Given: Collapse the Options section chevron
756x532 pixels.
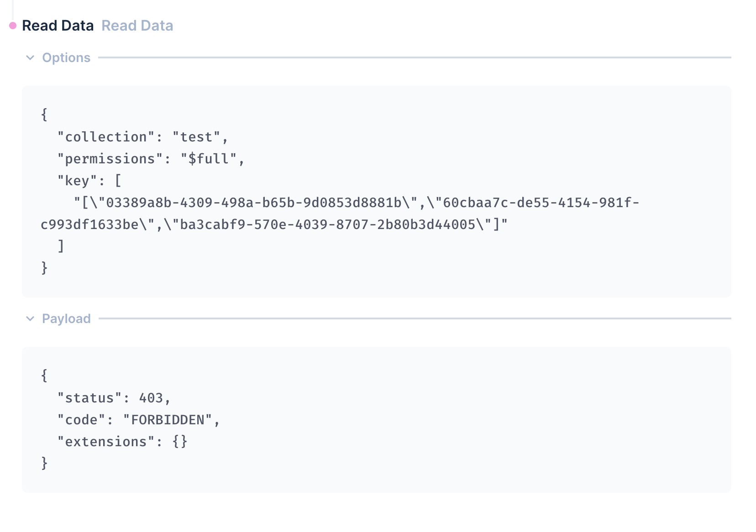Looking at the screenshot, I should 30,57.
